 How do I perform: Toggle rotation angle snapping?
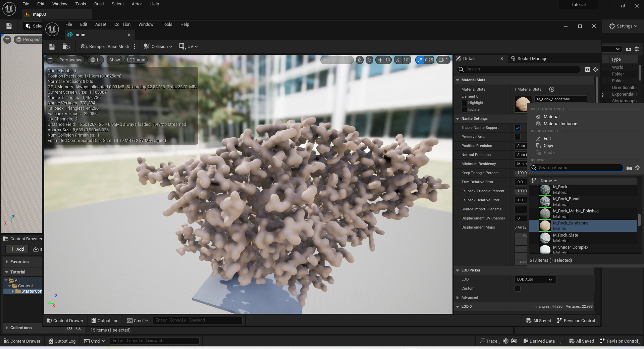click(x=398, y=60)
